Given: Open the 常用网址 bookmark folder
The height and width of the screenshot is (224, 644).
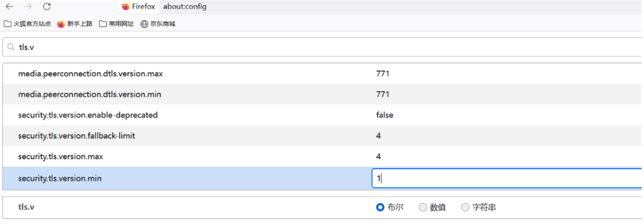Looking at the screenshot, I should pyautogui.click(x=117, y=24).
